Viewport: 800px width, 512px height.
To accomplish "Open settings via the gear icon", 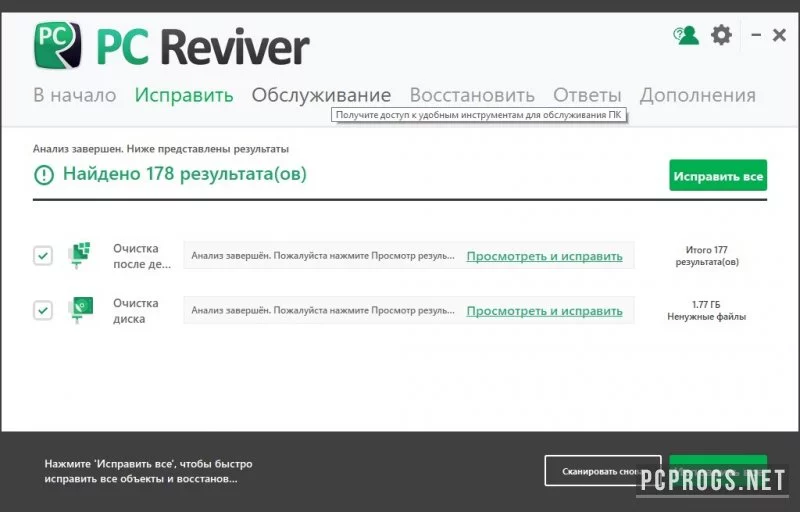I will pyautogui.click(x=721, y=35).
